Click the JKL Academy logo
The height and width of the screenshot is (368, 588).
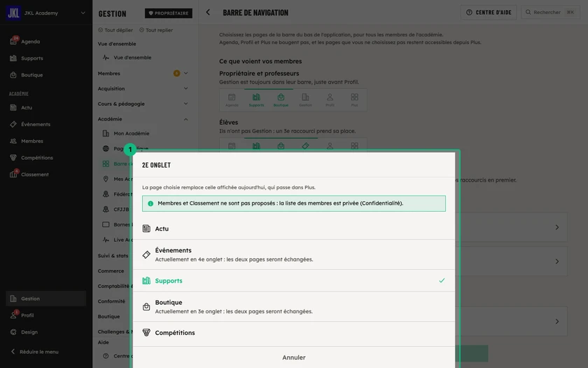pos(13,13)
